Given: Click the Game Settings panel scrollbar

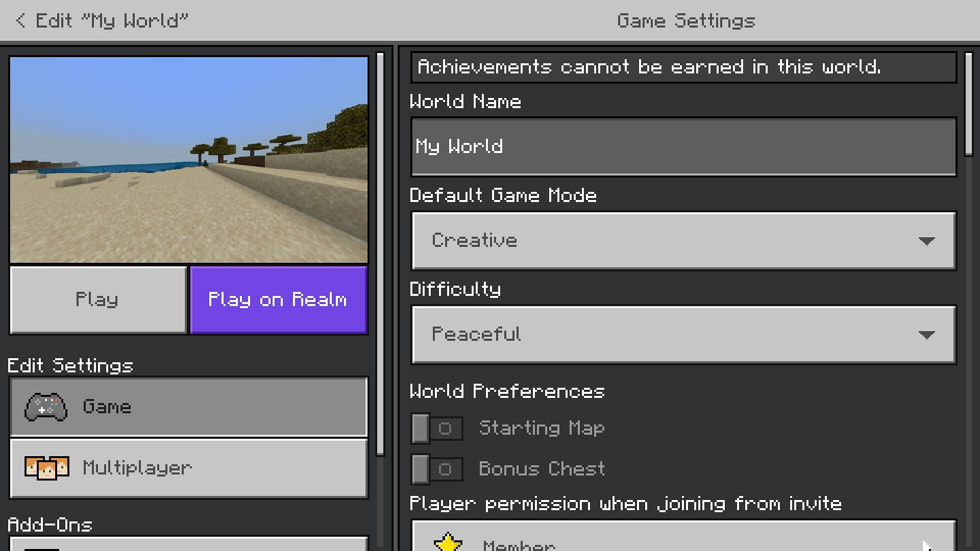Looking at the screenshot, I should click(x=969, y=104).
